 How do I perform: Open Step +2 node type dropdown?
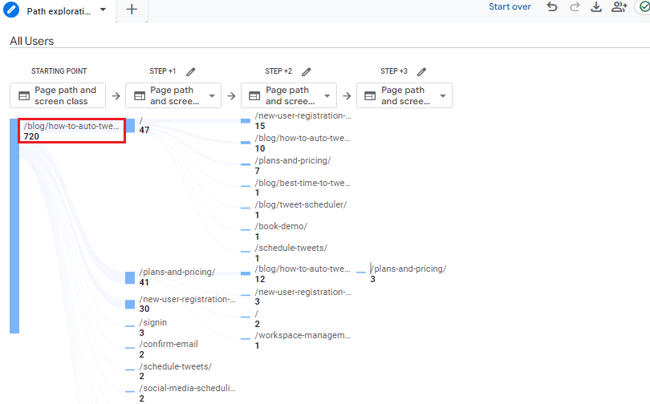[328, 96]
